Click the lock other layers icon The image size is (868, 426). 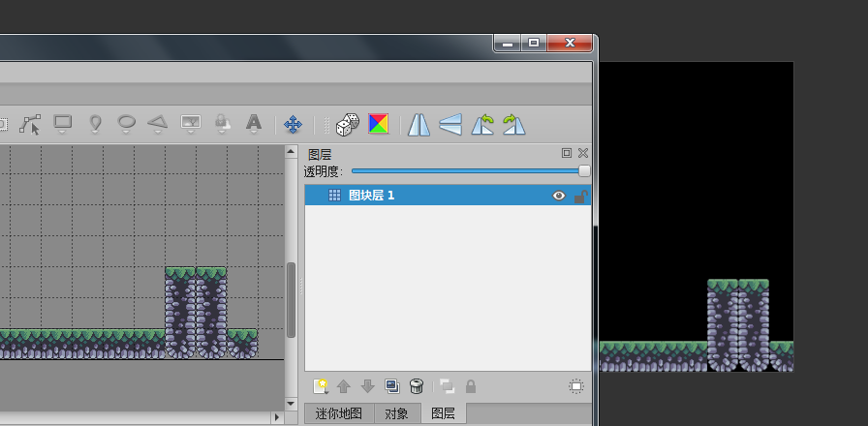pos(471,386)
